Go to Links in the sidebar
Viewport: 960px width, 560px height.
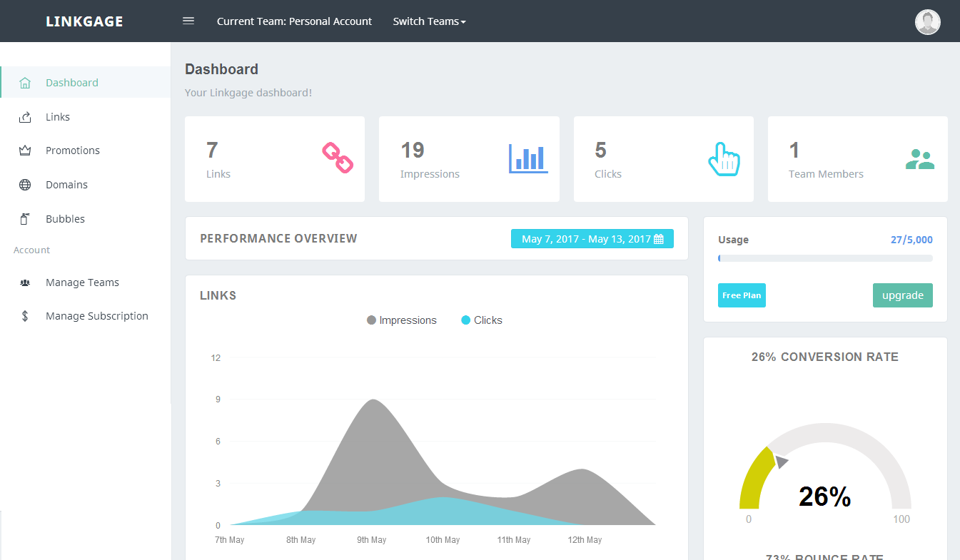coord(86,117)
